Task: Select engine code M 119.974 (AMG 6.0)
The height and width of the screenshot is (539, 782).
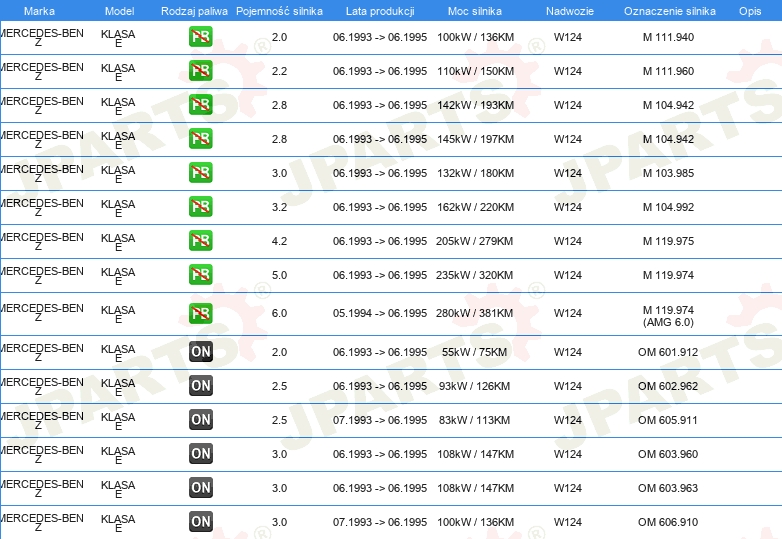Action: (x=668, y=316)
